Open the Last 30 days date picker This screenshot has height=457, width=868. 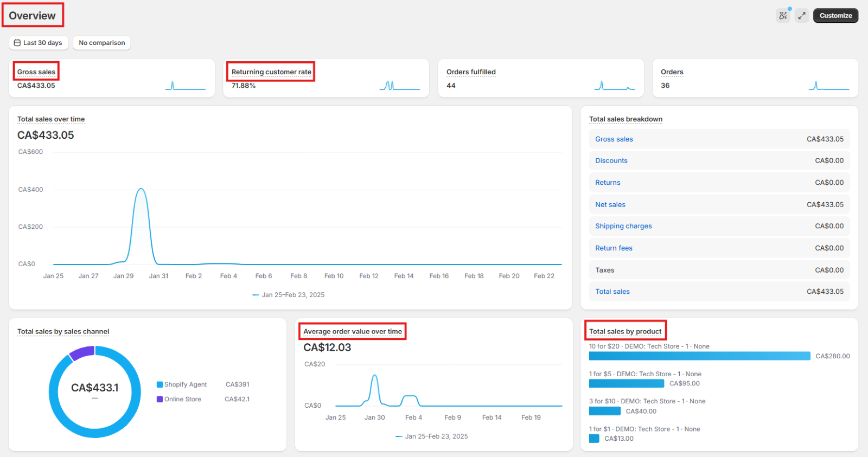click(x=39, y=43)
